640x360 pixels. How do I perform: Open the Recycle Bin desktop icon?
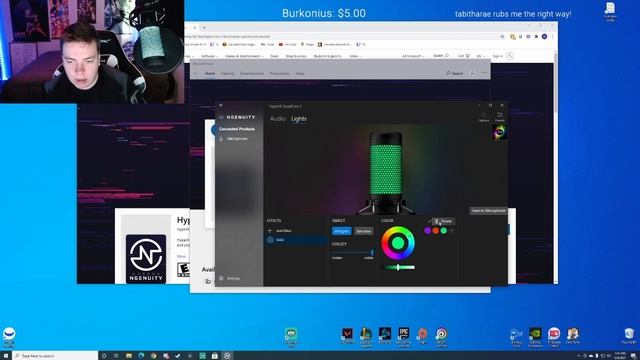(629, 336)
